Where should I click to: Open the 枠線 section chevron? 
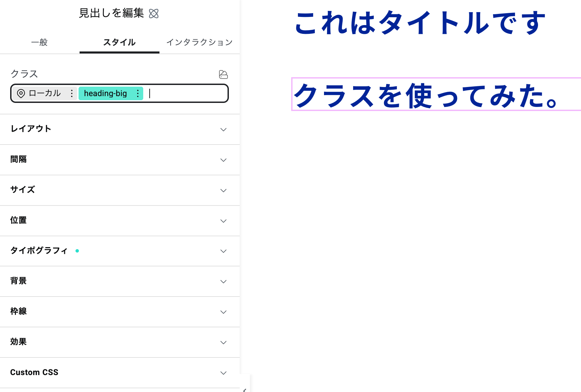[x=223, y=312]
